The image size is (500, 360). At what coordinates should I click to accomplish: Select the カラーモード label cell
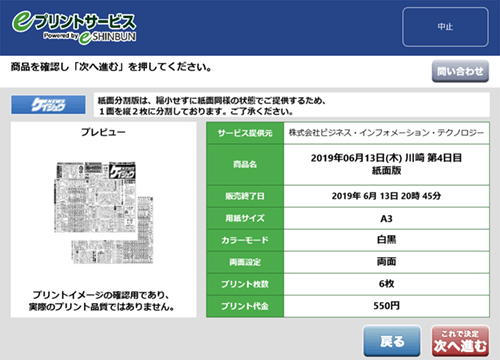point(245,240)
